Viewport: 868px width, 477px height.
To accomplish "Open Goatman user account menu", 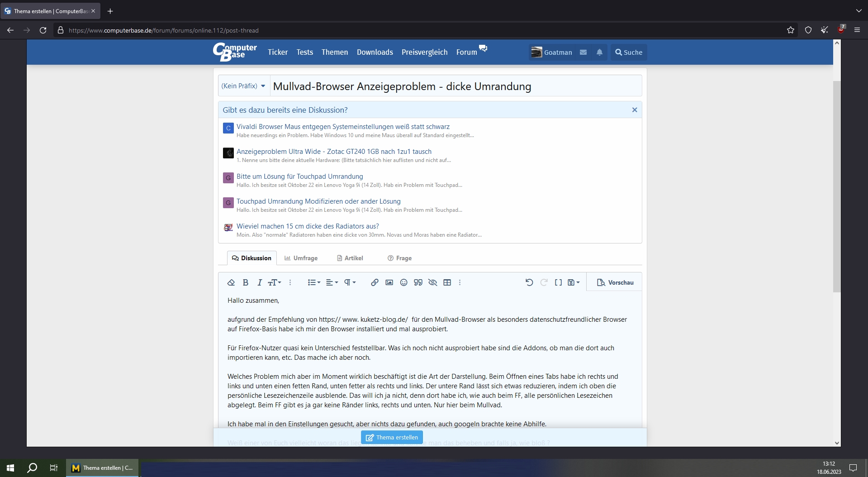I will [x=552, y=52].
